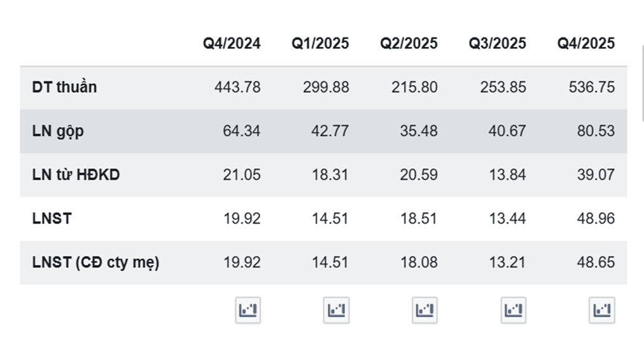Select the LN từ HĐKD row label
Image resolution: width=644 pixels, height=356 pixels.
pyautogui.click(x=76, y=175)
